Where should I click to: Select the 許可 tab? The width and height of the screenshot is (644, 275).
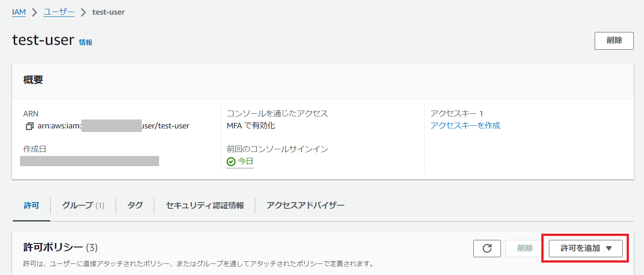click(31, 205)
